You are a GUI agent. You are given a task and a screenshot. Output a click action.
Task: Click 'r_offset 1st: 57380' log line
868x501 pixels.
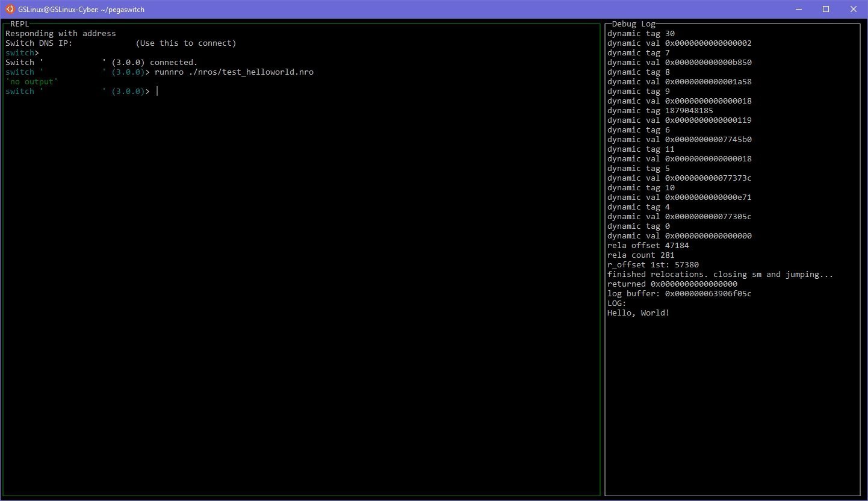coord(653,265)
